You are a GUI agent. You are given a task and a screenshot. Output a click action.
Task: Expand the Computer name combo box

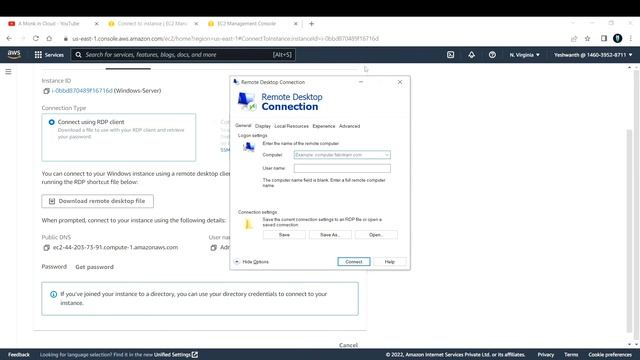(387, 155)
